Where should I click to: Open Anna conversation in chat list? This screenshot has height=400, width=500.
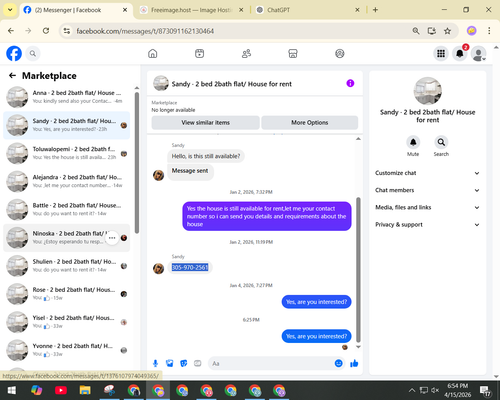[67, 97]
